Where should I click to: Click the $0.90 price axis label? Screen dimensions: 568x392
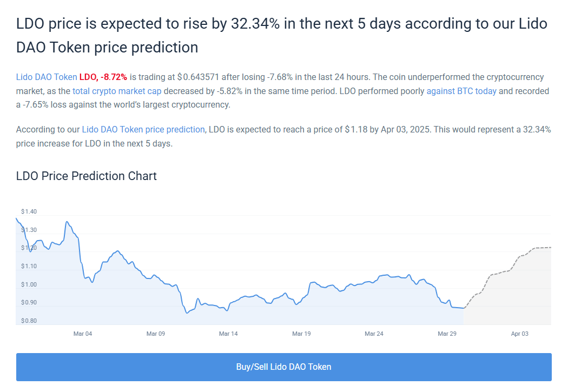29,302
